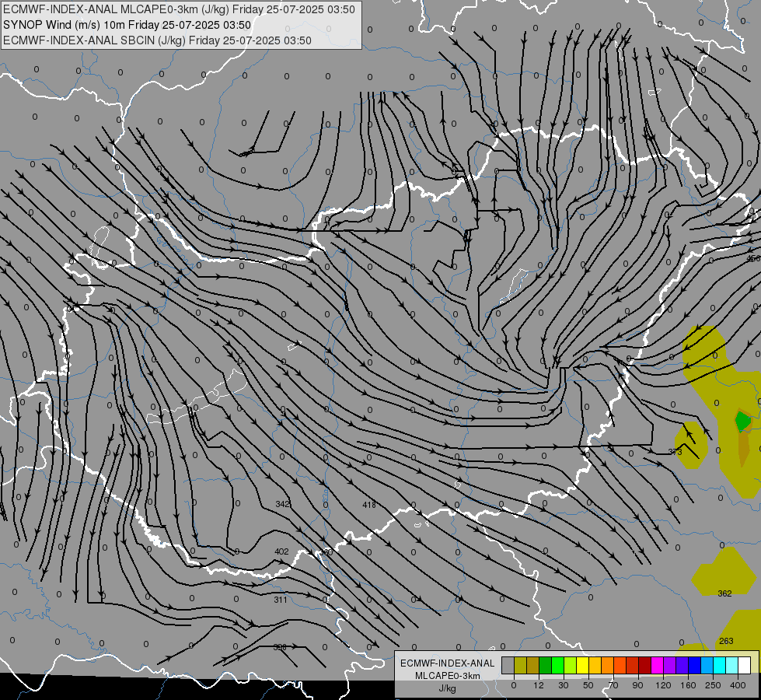Click the map value 418
This screenshot has width=761, height=700.
click(369, 505)
